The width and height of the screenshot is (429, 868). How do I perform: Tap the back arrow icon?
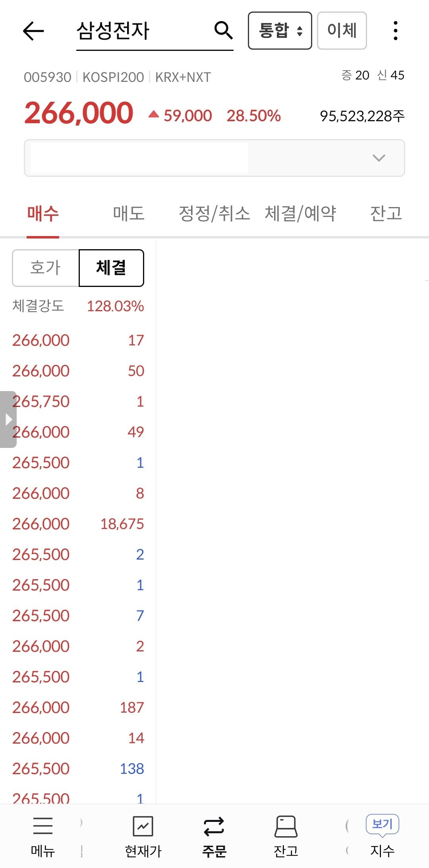(33, 31)
